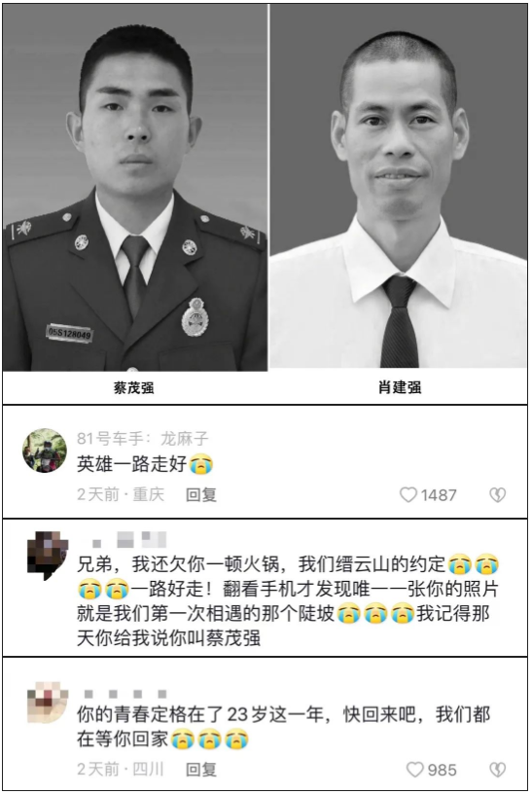
Task: Like the comment with 1487 likes
Action: point(408,494)
